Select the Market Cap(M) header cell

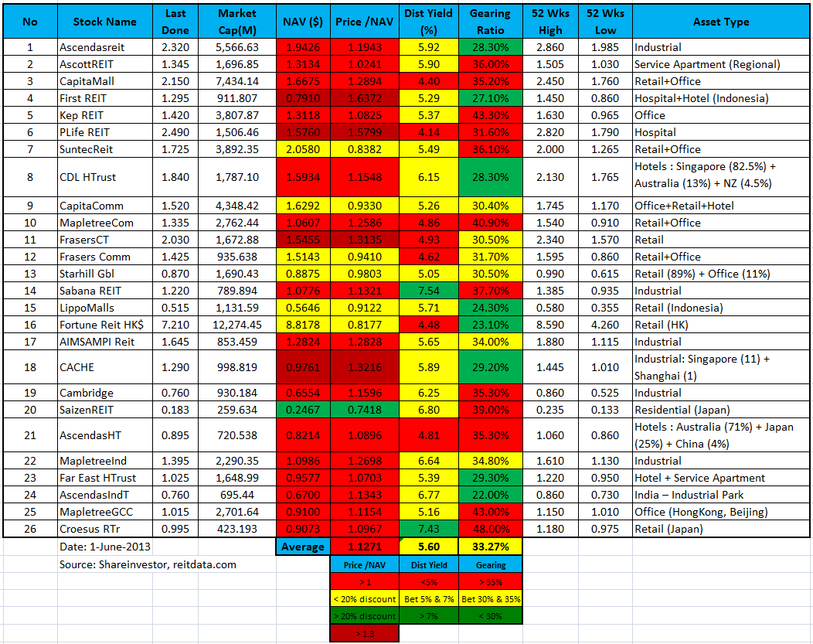pyautogui.click(x=237, y=22)
